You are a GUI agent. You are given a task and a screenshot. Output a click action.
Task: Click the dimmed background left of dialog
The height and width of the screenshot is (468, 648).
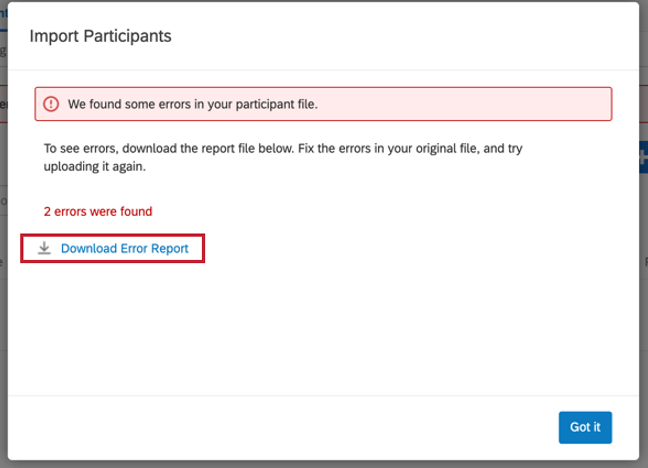(x=3, y=300)
